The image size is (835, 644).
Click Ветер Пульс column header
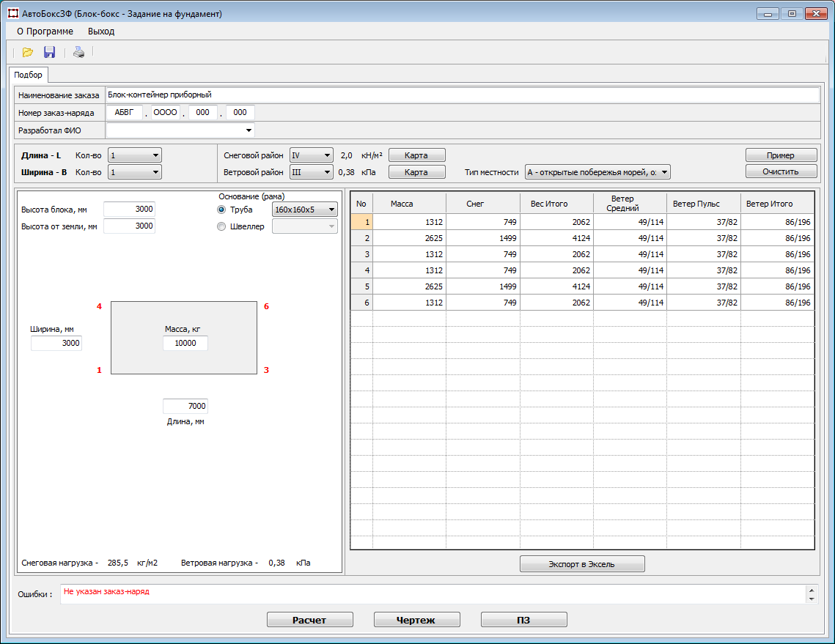(x=704, y=204)
